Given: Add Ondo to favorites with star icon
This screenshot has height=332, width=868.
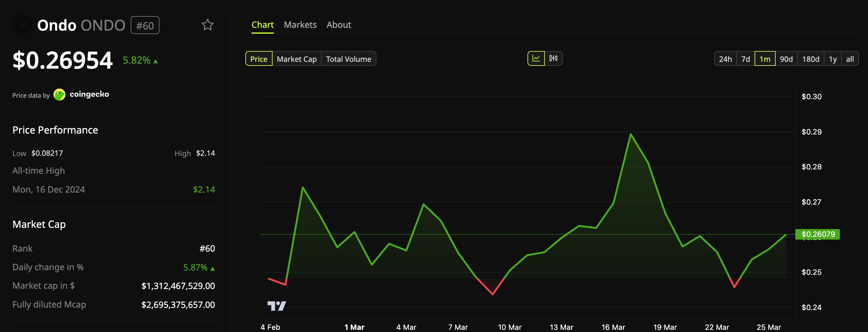Looking at the screenshot, I should pos(208,25).
